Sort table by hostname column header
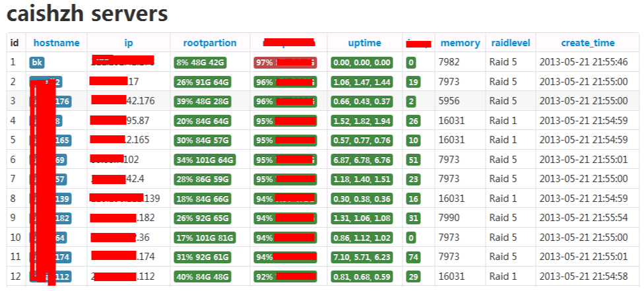Viewport: 644px width, 291px height. (57, 43)
